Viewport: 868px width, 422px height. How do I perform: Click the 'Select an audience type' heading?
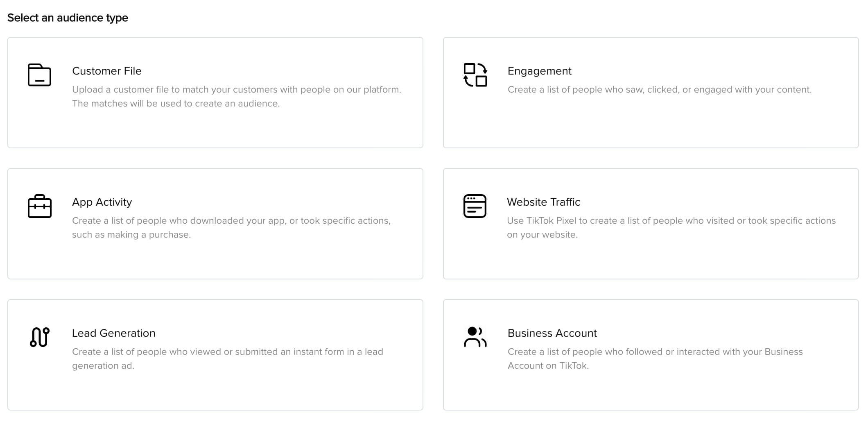pos(68,18)
